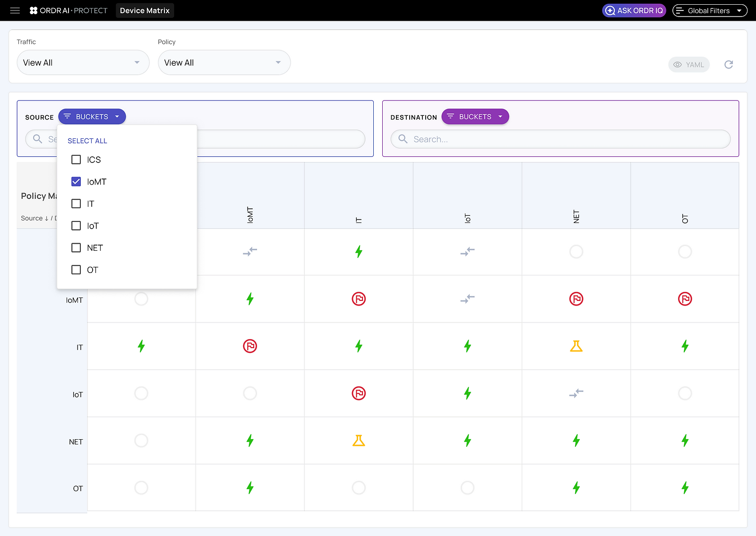Viewport: 756px width, 536px height.
Task: Open arrows cell IoT row, NET column
Action: pos(576,393)
